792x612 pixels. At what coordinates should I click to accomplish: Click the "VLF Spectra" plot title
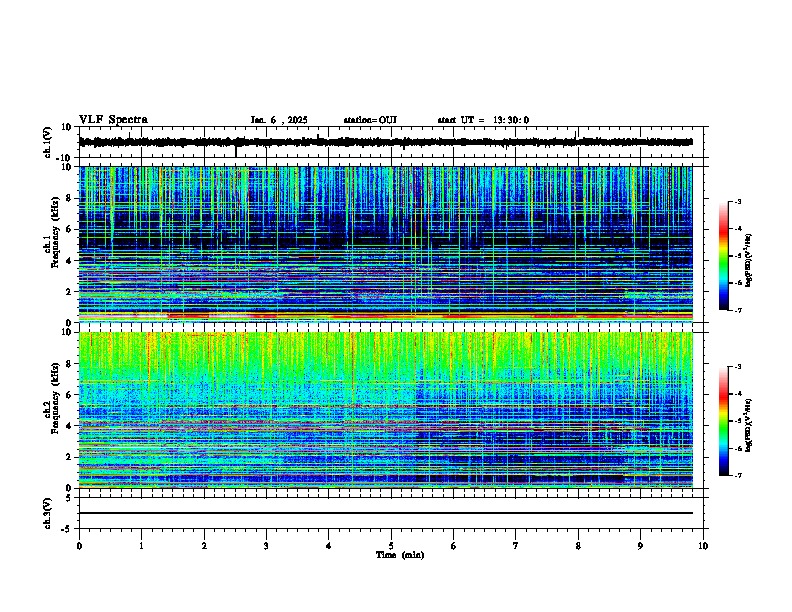pyautogui.click(x=113, y=120)
